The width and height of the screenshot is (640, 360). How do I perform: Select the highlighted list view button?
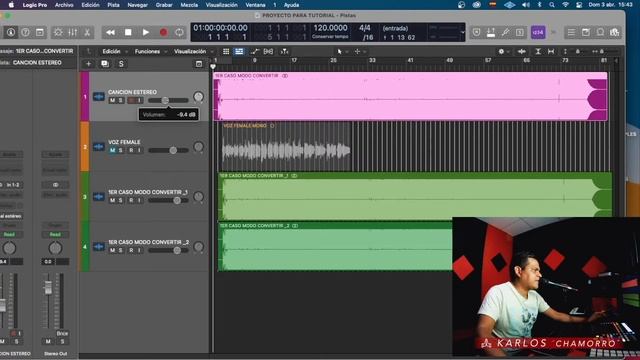(239, 51)
